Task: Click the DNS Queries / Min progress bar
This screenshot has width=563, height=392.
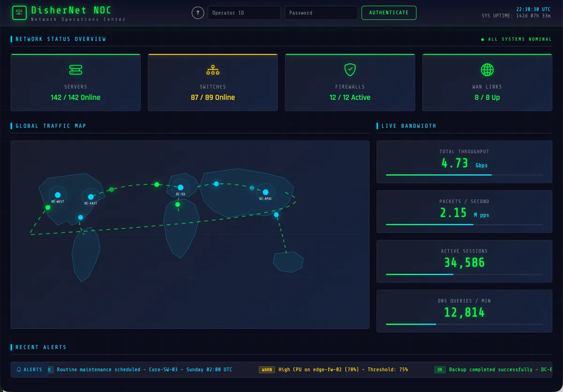Action: 464,324
